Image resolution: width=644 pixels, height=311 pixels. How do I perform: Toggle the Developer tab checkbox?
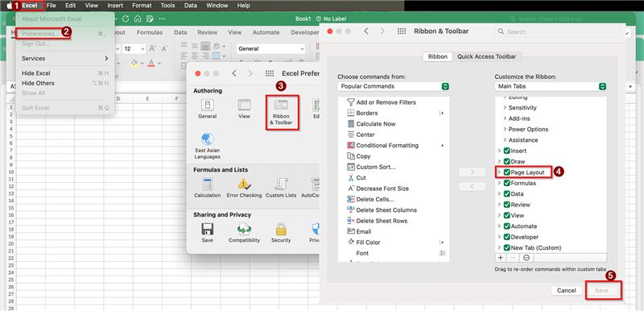[507, 237]
